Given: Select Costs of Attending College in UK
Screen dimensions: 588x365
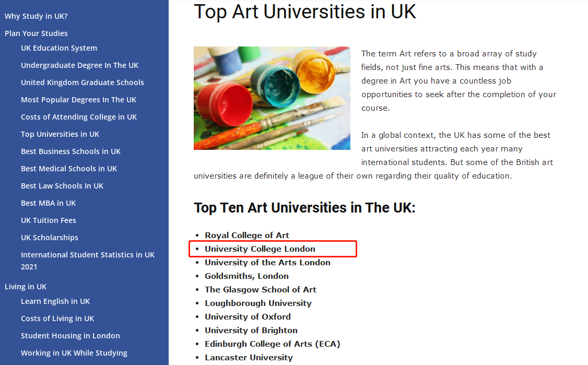Looking at the screenshot, I should (79, 117).
